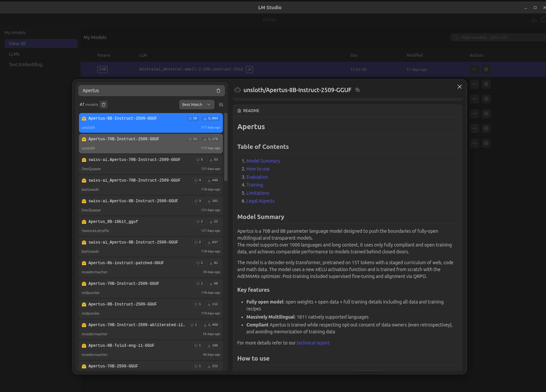The width and height of the screenshot is (546, 392).
Task: Jump to the Model Summary contents link
Action: (263, 161)
